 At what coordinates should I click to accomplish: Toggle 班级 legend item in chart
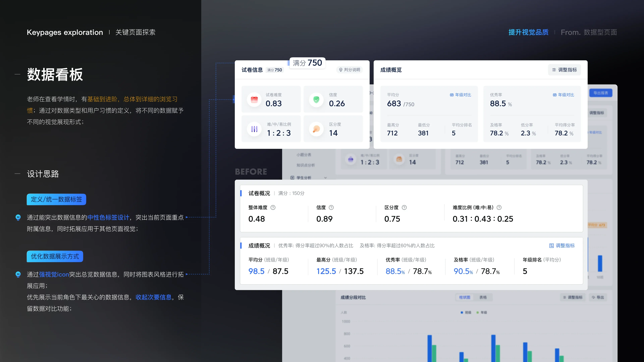click(x=466, y=313)
